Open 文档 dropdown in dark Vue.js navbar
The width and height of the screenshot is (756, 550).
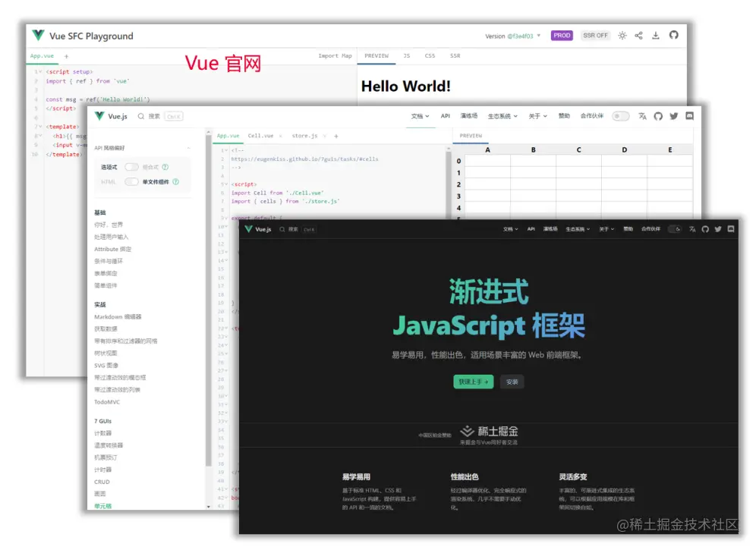coord(510,229)
